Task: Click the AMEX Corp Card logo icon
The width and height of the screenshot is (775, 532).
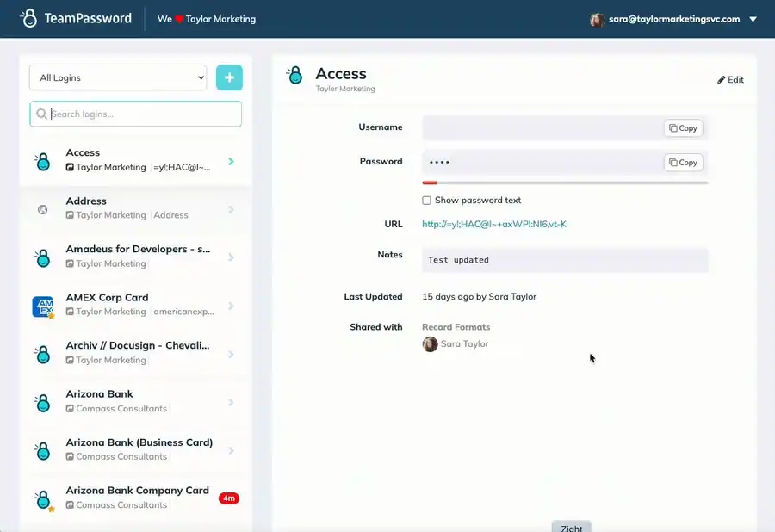Action: pyautogui.click(x=43, y=306)
